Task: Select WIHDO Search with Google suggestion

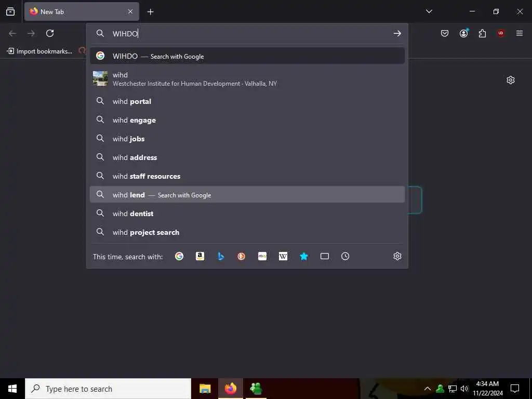Action: tap(247, 56)
